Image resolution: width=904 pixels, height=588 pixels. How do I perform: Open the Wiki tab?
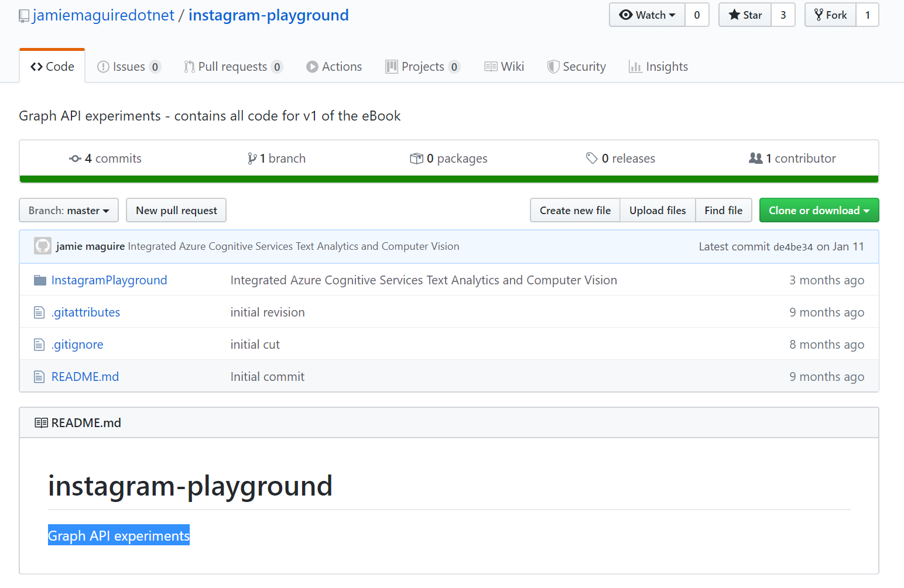tap(504, 67)
